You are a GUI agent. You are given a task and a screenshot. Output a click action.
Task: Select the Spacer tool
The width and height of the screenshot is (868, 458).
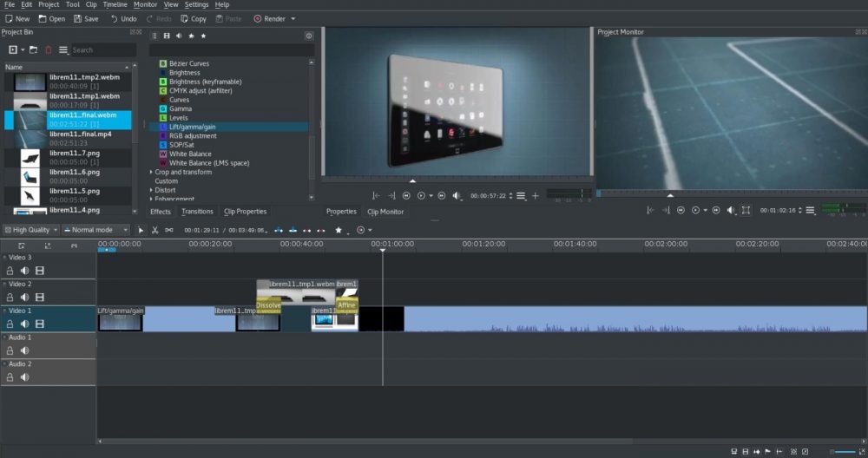[169, 230]
